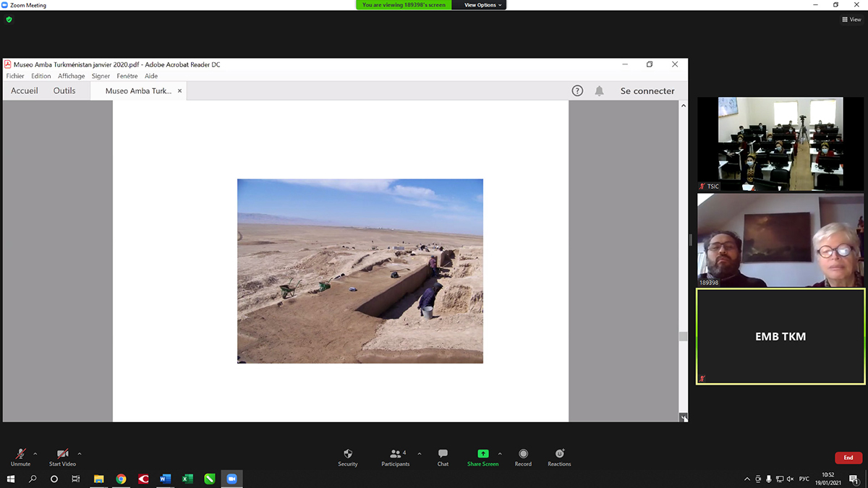This screenshot has width=868, height=488.
Task: Open Microsoft Word from the taskbar
Action: click(165, 479)
